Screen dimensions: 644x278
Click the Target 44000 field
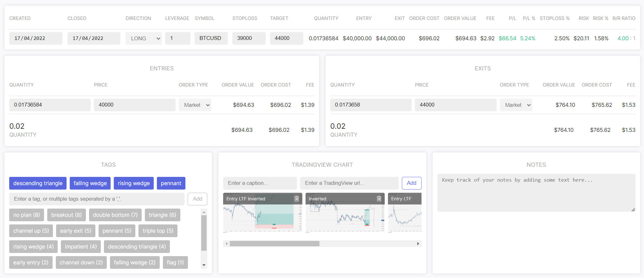click(x=287, y=38)
